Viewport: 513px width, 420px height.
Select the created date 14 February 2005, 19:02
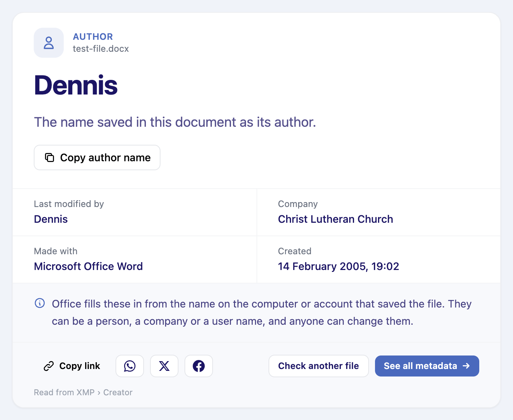click(x=339, y=266)
